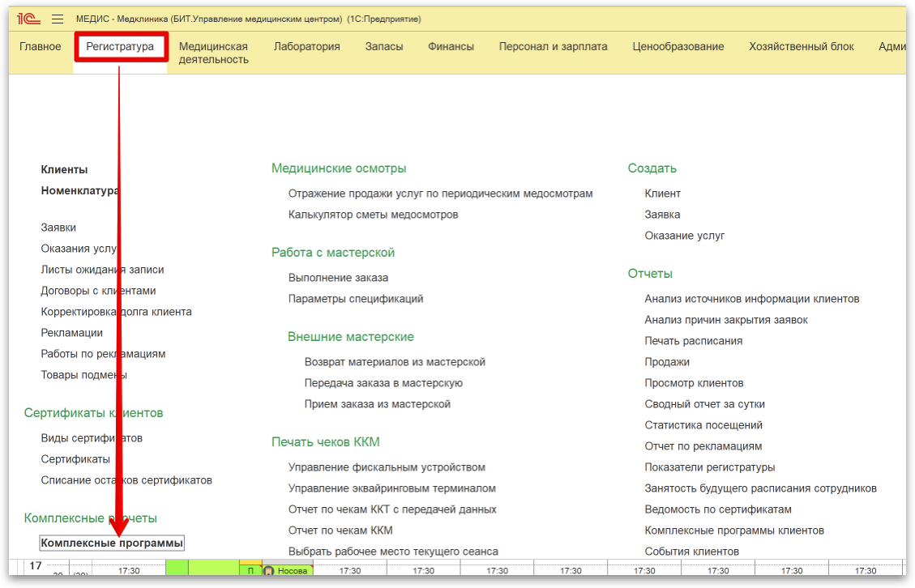Open Комплексные программы клиентов report
This screenshot has height=588, width=915.
pos(734,530)
